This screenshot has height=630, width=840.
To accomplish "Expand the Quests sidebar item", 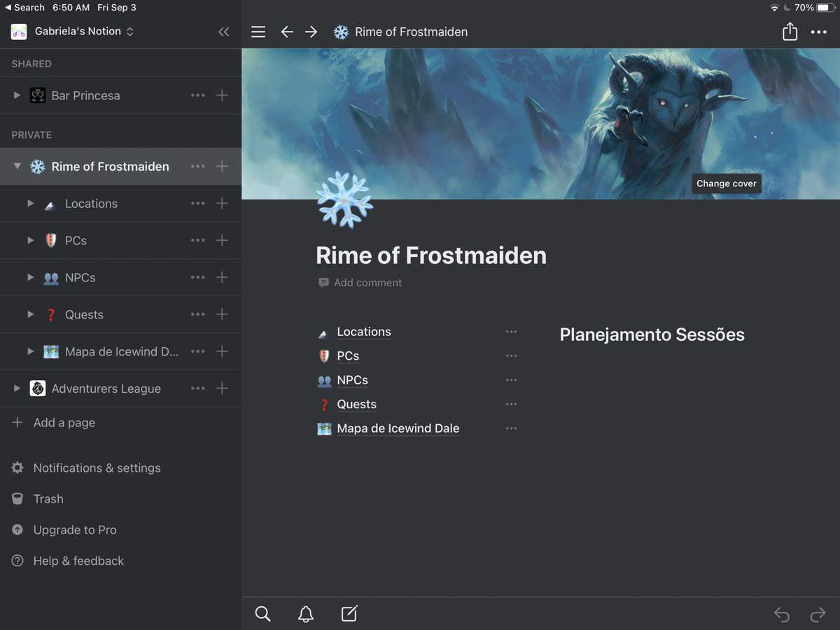I will point(31,315).
